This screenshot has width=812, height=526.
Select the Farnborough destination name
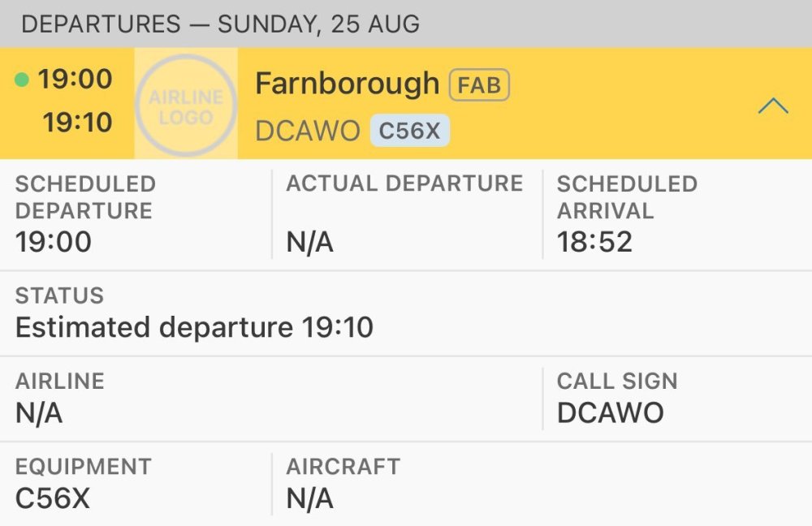[347, 84]
